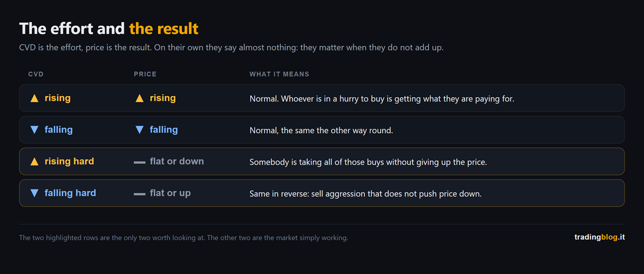Click the 'Somebody is taking all of those buys' text
Screen dimensions: 644x274
pos(317,162)
